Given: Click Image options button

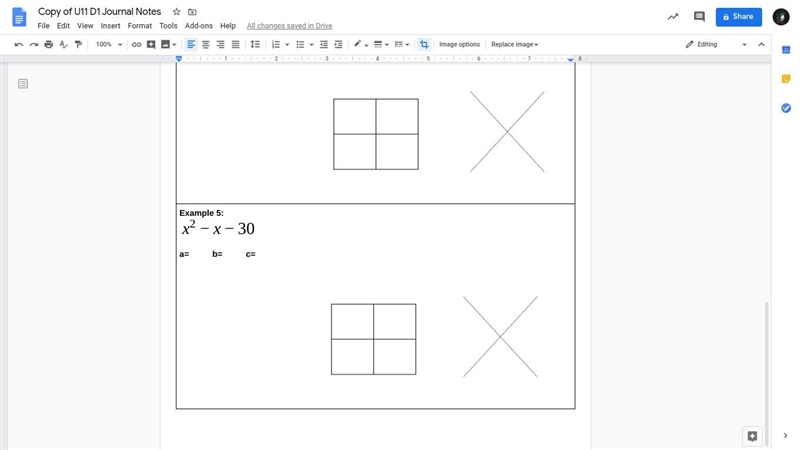Looking at the screenshot, I should pyautogui.click(x=459, y=44).
